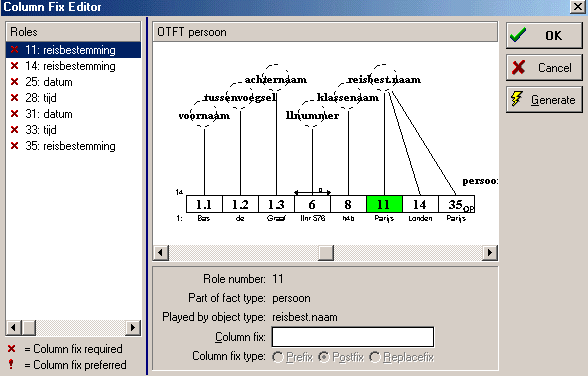The height and width of the screenshot is (376, 588).
Task: Click the red X icon next to 25: datum
Action: pyautogui.click(x=15, y=82)
